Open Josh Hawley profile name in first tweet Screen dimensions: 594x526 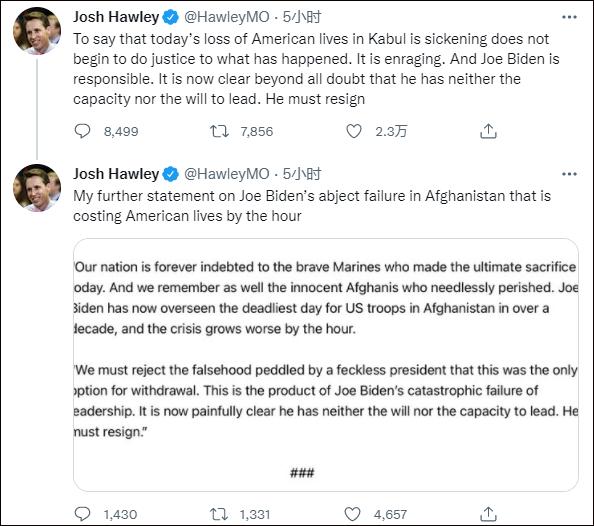[116, 17]
